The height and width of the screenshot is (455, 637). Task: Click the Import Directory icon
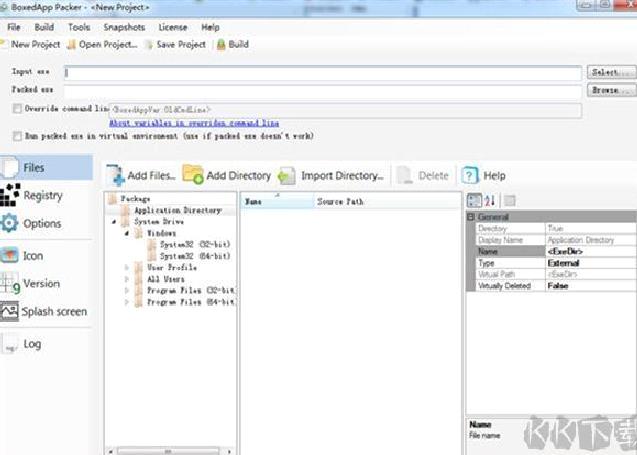287,176
